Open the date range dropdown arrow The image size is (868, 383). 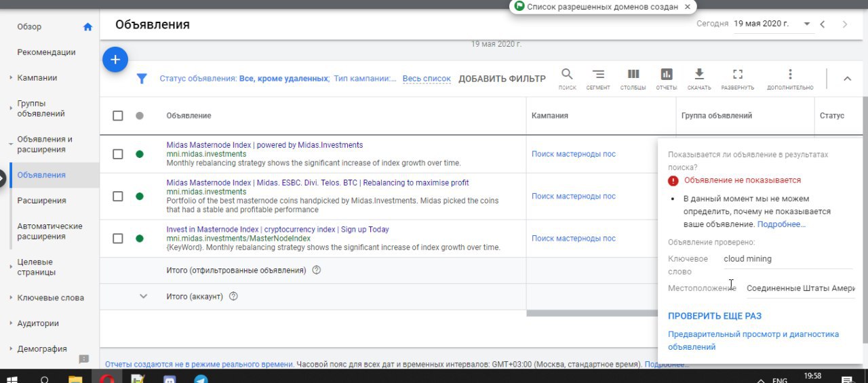807,24
